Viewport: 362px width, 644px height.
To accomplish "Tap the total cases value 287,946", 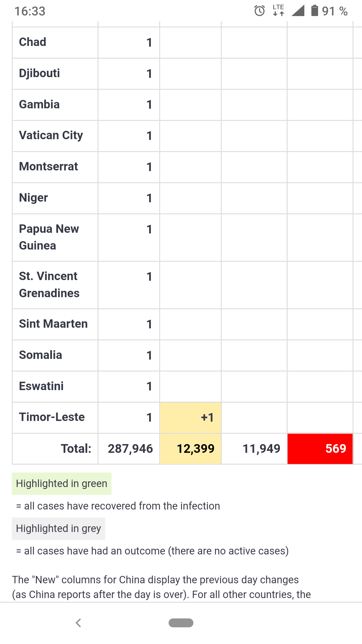I will [130, 449].
